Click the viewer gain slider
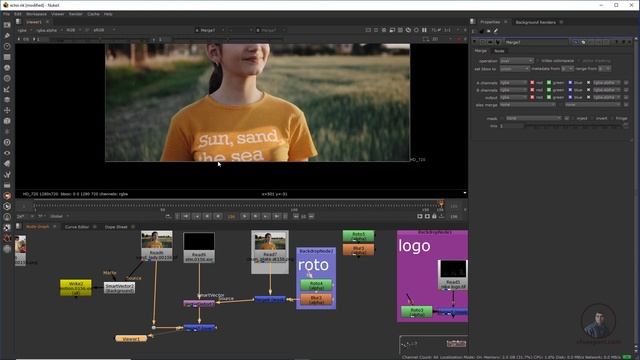Screen dimensions: 640x360 [x=100, y=40]
